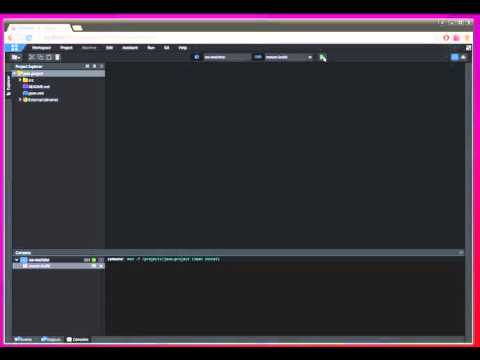Expand the External Libraries node
The image size is (480, 360).
[x=20, y=100]
